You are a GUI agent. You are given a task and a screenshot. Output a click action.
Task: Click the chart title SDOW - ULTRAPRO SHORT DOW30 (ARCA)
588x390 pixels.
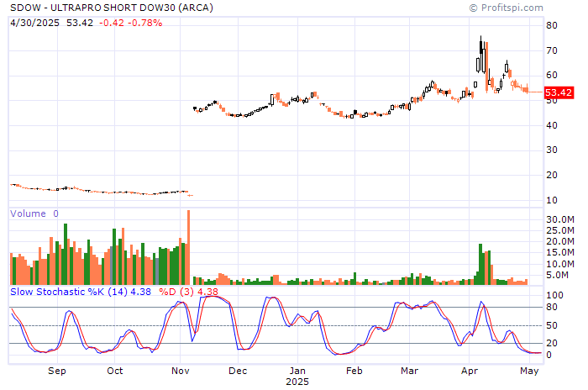[112, 8]
